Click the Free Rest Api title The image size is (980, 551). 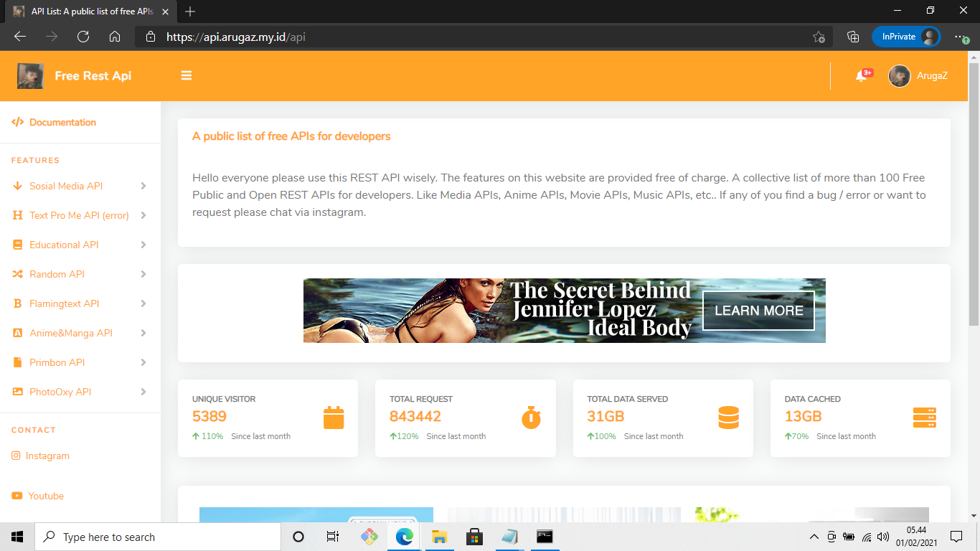tap(93, 76)
